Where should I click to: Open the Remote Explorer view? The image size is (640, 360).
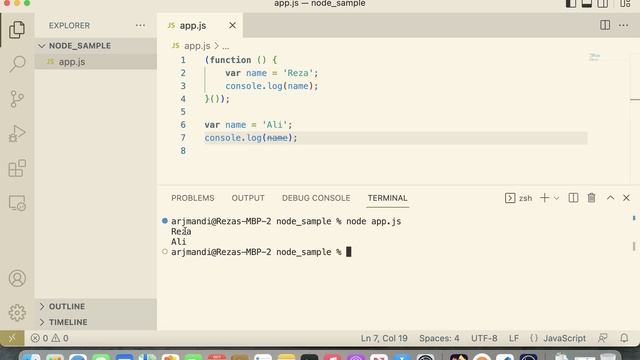17,203
